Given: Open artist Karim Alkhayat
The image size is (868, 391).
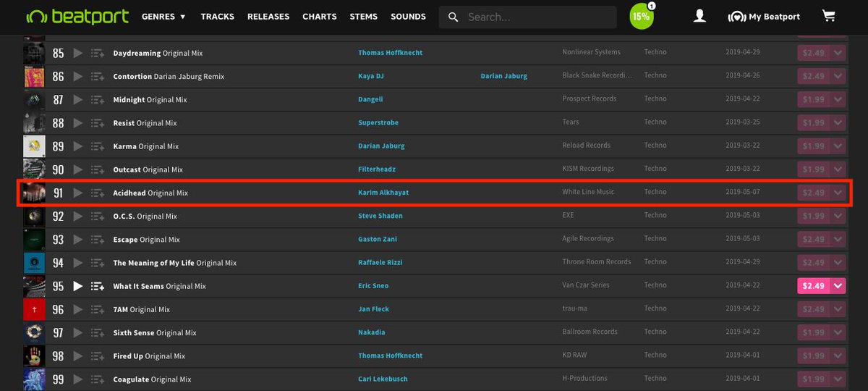Looking at the screenshot, I should 383,193.
